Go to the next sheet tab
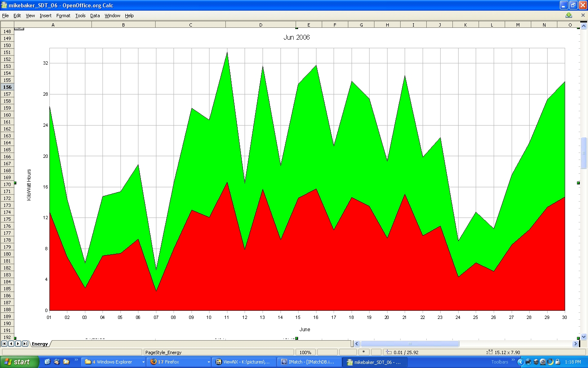This screenshot has height=368, width=588. point(18,344)
